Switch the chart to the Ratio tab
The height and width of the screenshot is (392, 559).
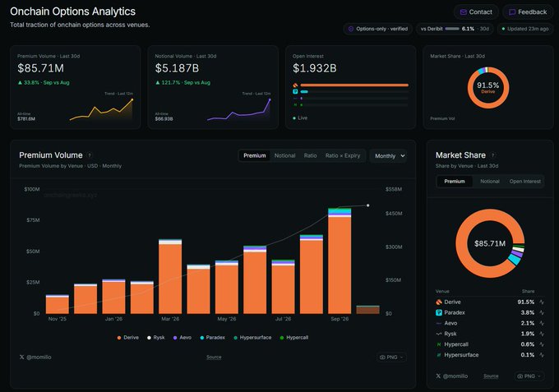click(x=310, y=155)
